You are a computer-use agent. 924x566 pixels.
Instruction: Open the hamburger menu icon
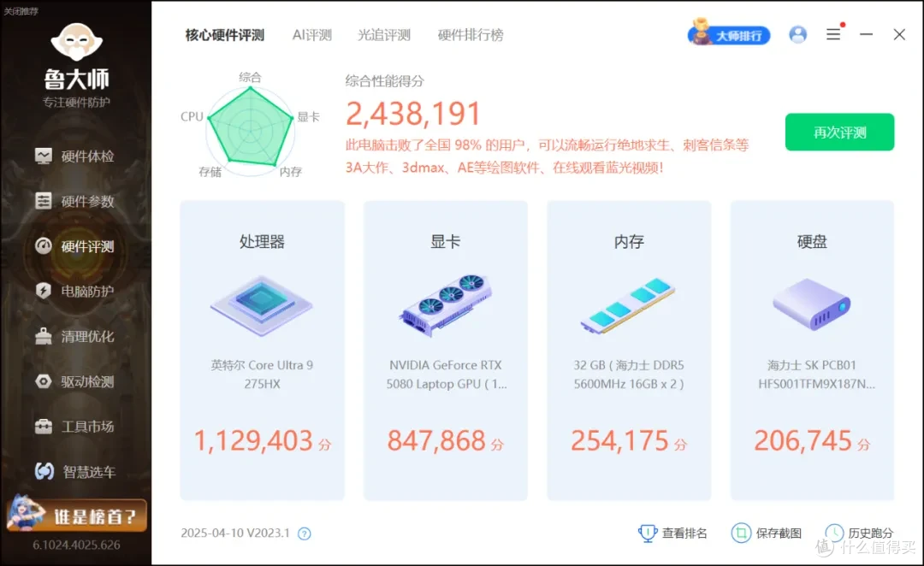(x=833, y=35)
